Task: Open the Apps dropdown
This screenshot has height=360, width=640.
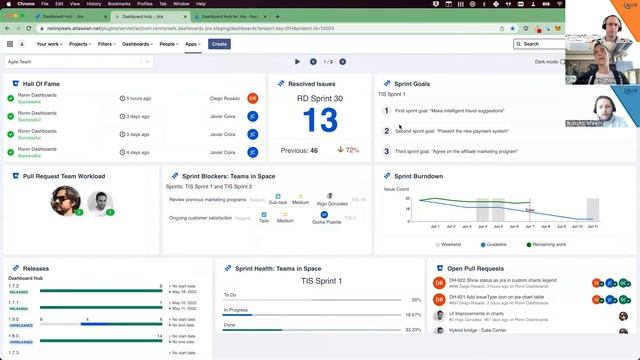Action: pyautogui.click(x=193, y=44)
